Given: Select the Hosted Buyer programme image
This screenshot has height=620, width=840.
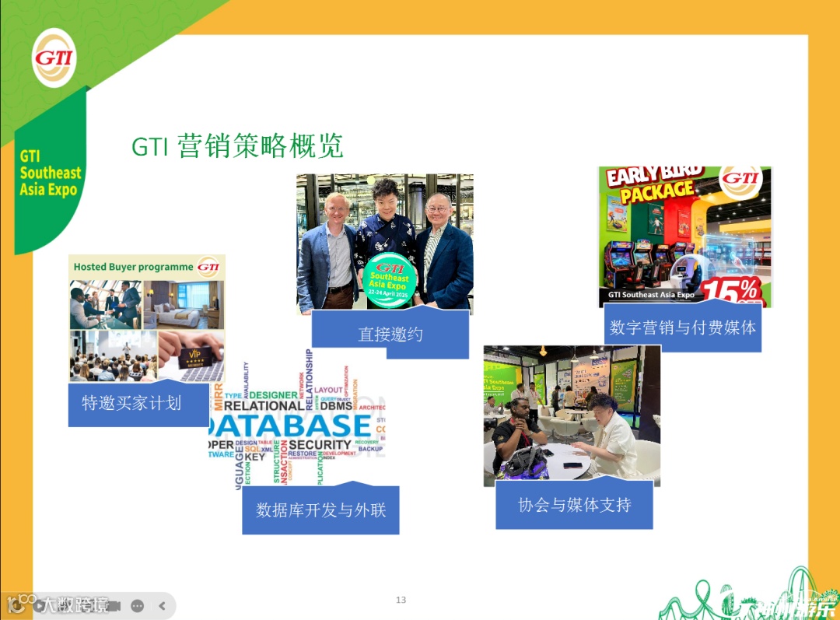Looking at the screenshot, I should pos(147,318).
